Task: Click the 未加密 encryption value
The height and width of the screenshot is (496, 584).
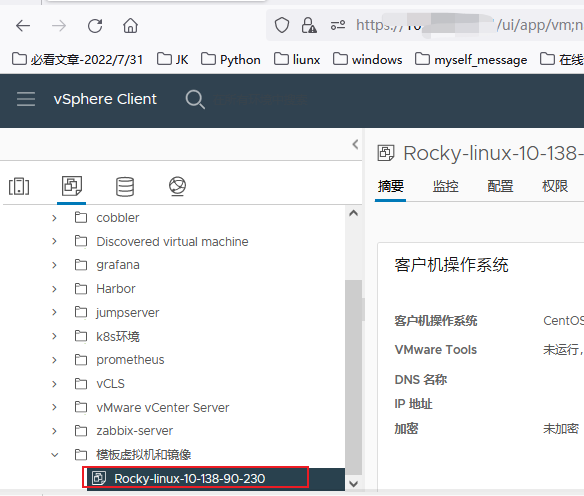Action: (x=561, y=429)
